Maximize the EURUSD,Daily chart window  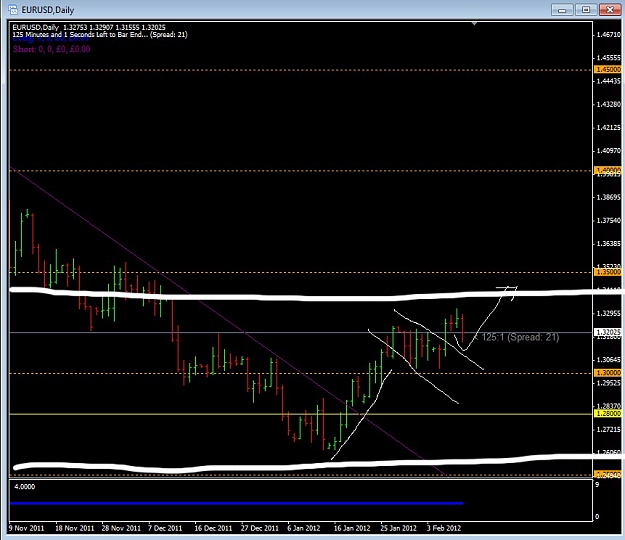pos(586,10)
